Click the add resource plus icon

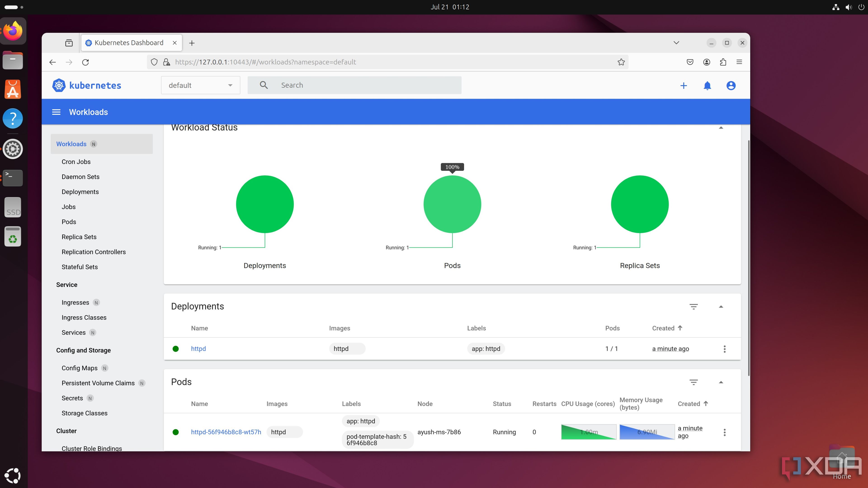click(x=684, y=85)
